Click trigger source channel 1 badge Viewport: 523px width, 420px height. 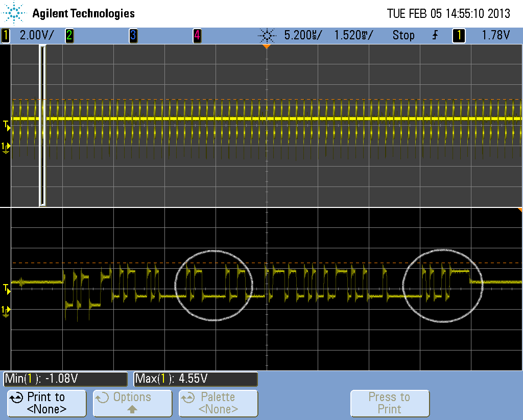click(x=459, y=36)
